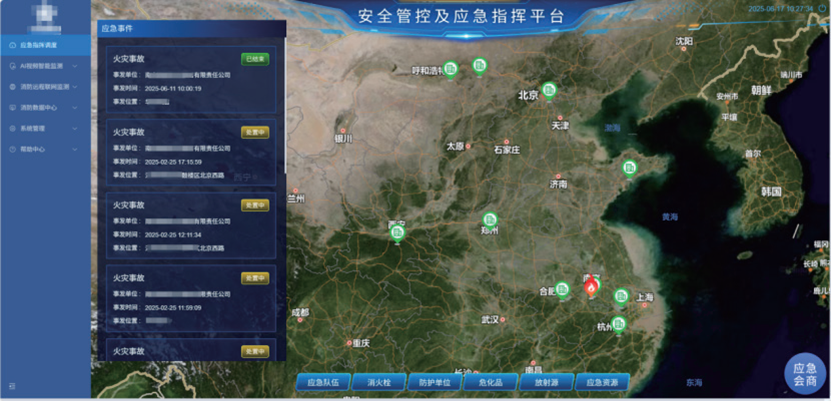Toggle the 消火栓 map layer
Viewport: 831px width, 401px height.
tap(379, 382)
